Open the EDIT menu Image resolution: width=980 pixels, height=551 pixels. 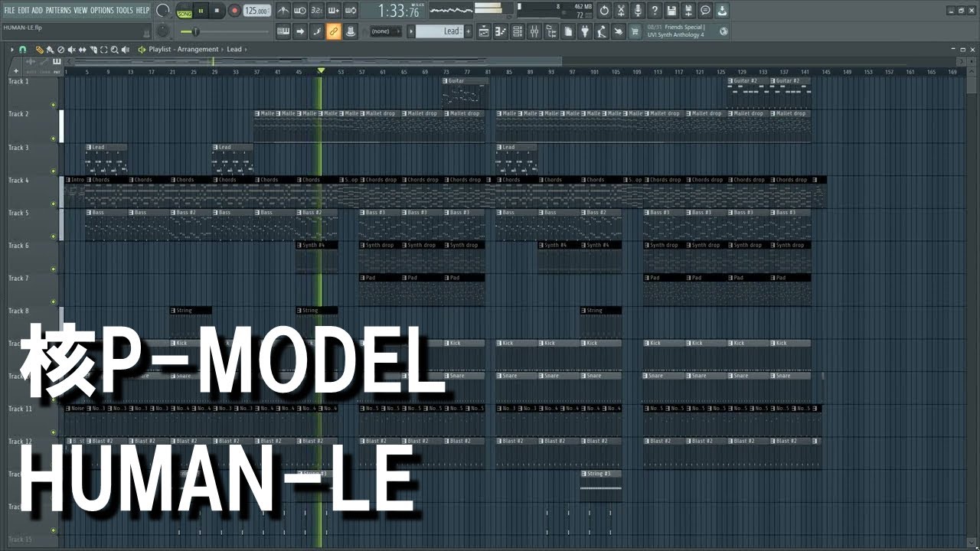click(x=24, y=11)
